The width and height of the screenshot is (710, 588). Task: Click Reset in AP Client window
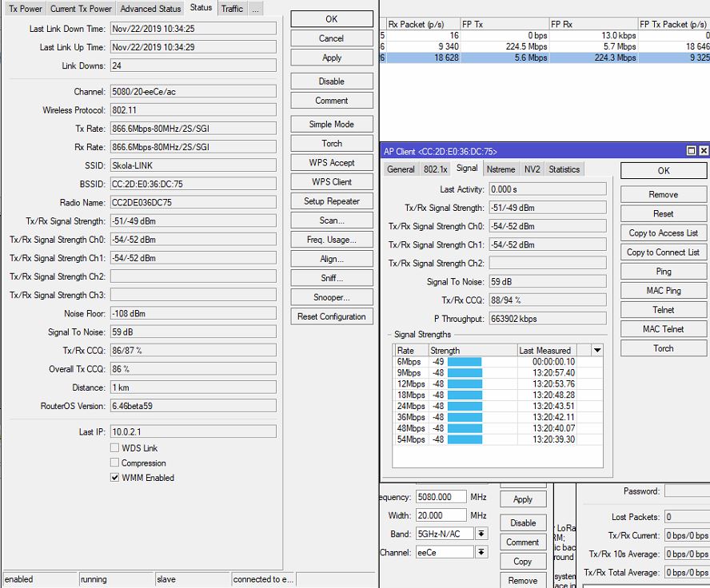coord(664,214)
